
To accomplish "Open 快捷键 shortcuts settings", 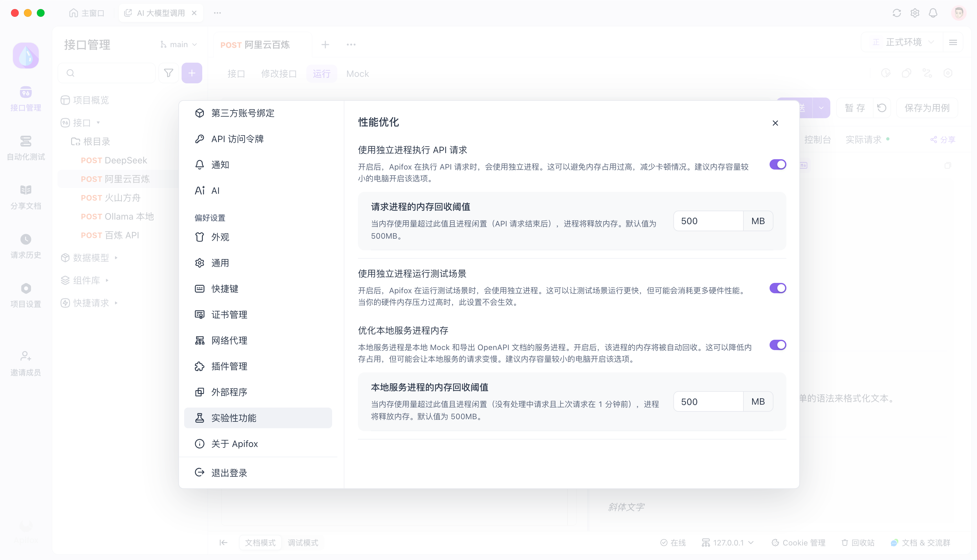I will 258,288.
